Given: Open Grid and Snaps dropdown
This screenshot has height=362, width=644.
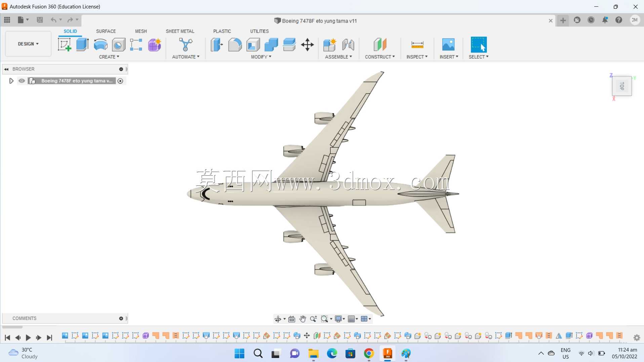Looking at the screenshot, I should click(x=353, y=319).
